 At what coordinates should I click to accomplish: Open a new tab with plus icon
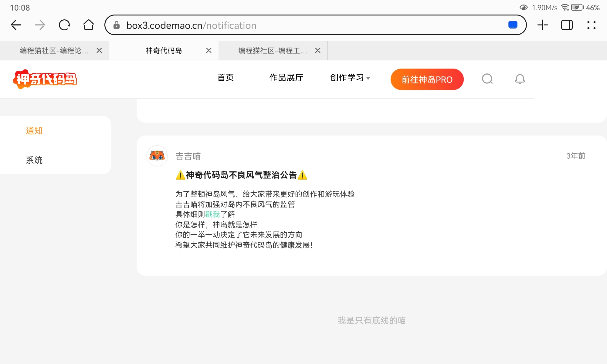(543, 25)
